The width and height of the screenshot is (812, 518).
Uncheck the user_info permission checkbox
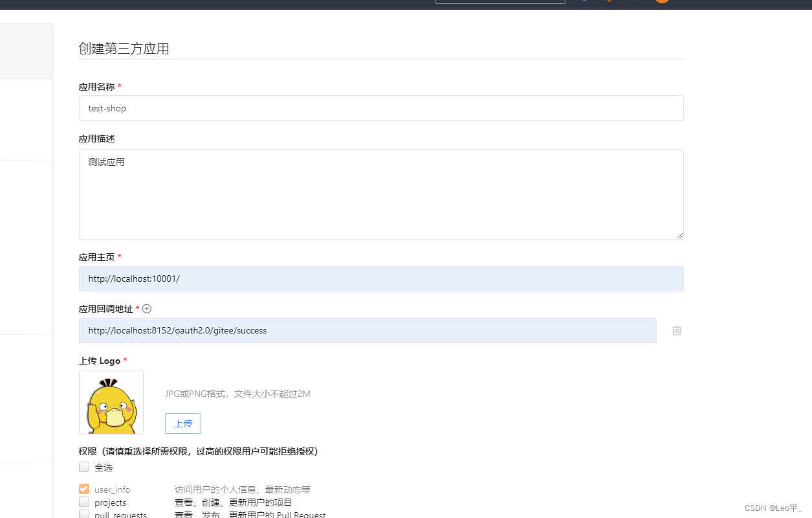click(x=84, y=489)
